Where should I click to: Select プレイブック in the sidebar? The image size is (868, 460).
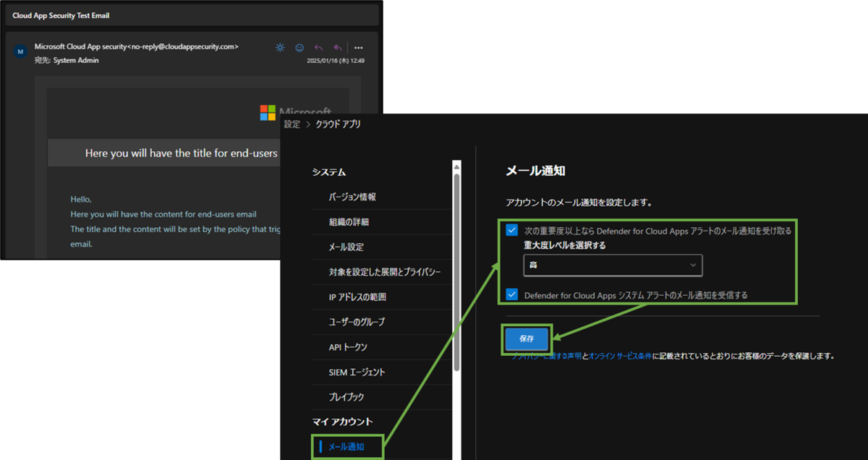coord(346,397)
